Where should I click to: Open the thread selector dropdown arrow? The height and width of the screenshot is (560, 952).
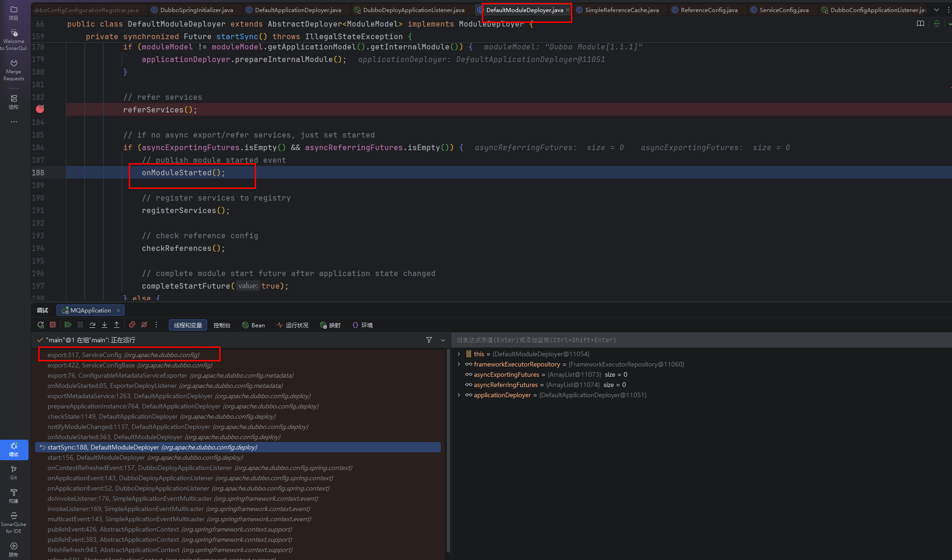tap(443, 340)
